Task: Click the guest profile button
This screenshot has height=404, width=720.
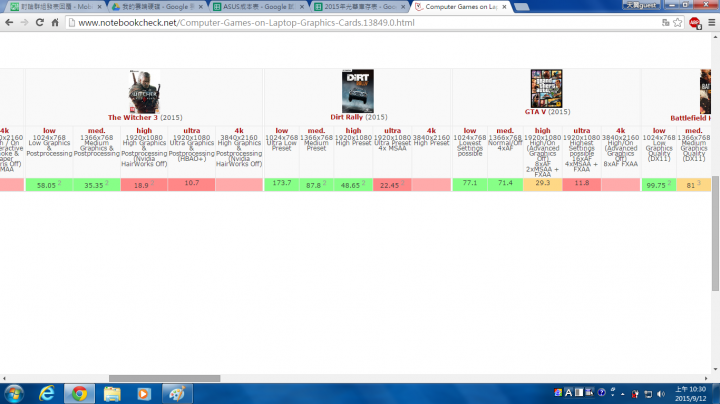Action: [641, 5]
